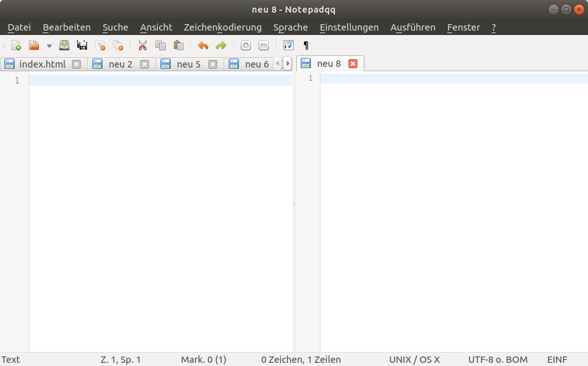
Task: Click the 0 Zeichen, 1 Zeilen status text
Action: (301, 360)
